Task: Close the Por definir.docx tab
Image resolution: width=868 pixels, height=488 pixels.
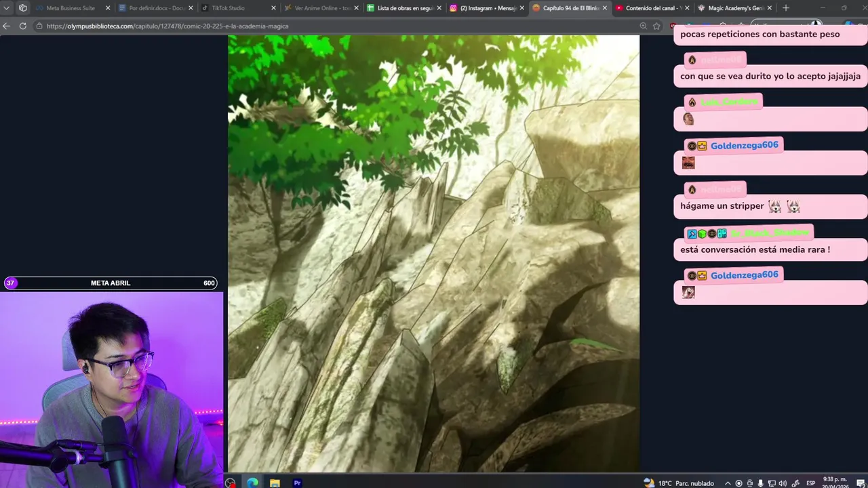Action: click(191, 8)
